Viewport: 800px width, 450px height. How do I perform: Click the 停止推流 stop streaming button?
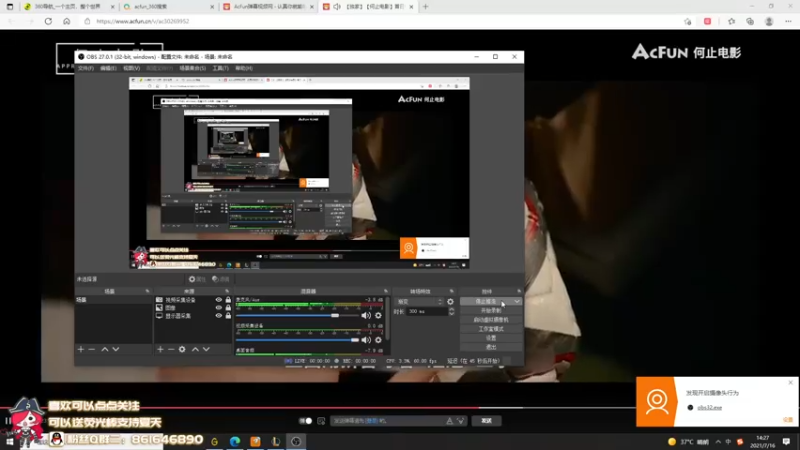[486, 302]
